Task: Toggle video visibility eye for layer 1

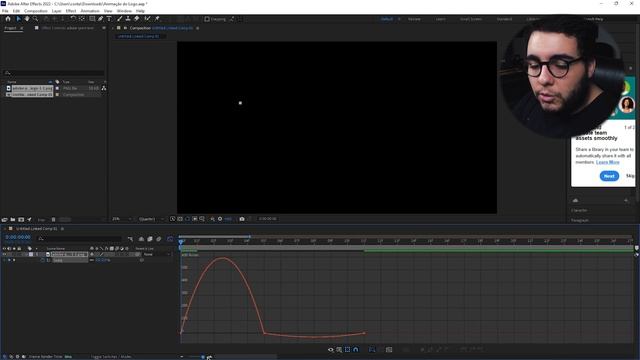Action: pyautogui.click(x=4, y=254)
